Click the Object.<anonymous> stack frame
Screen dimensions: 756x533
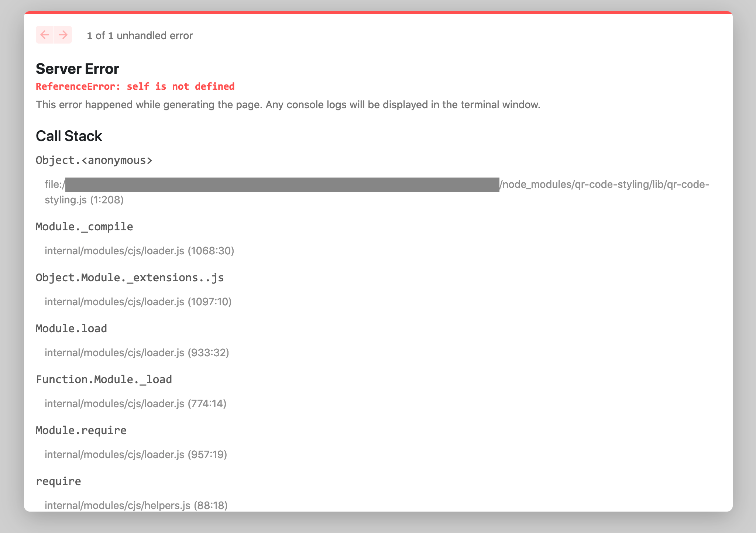point(94,160)
